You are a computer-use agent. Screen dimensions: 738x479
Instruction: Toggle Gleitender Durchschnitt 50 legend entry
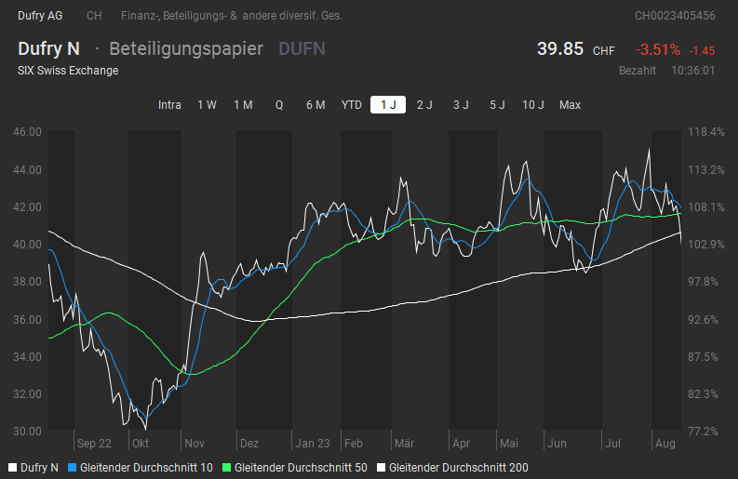pyautogui.click(x=300, y=467)
